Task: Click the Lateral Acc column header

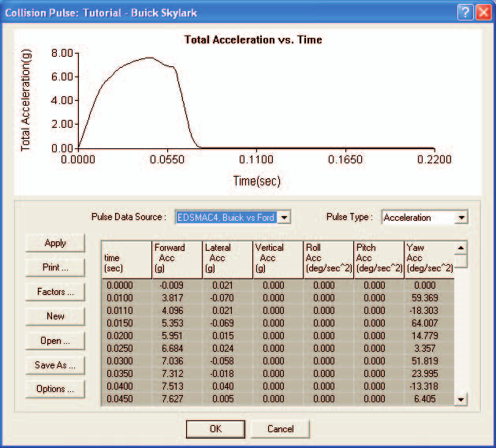Action: (227, 260)
